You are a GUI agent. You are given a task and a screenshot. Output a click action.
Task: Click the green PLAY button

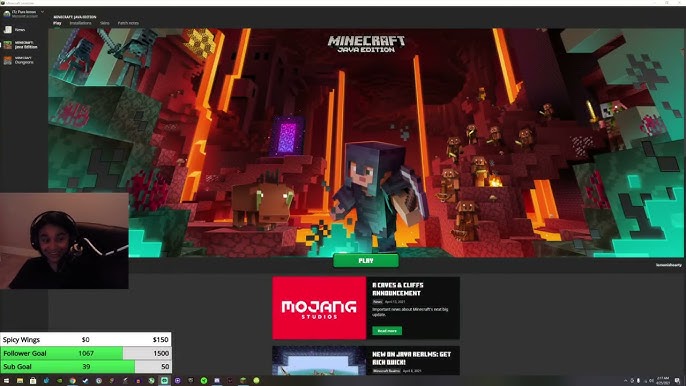click(366, 260)
